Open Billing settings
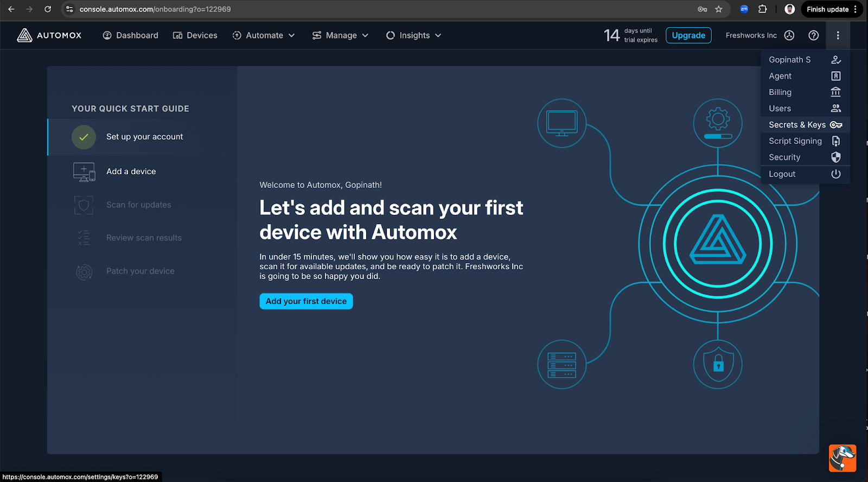This screenshot has height=482, width=868. (x=805, y=92)
